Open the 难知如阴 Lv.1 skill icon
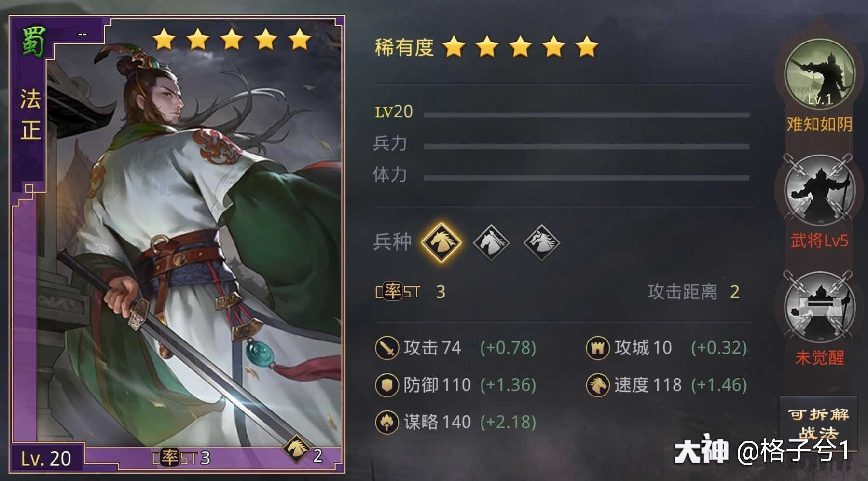This screenshot has width=868, height=481. coord(820,74)
